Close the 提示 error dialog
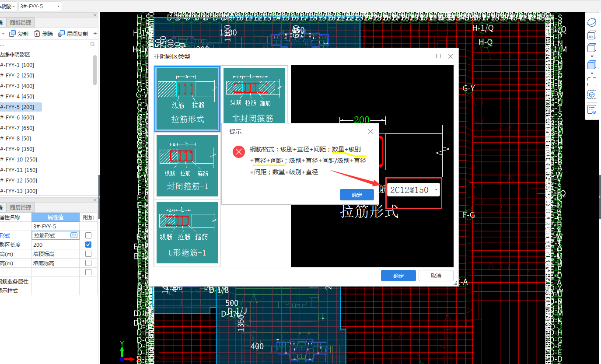The image size is (601, 364). [x=370, y=131]
